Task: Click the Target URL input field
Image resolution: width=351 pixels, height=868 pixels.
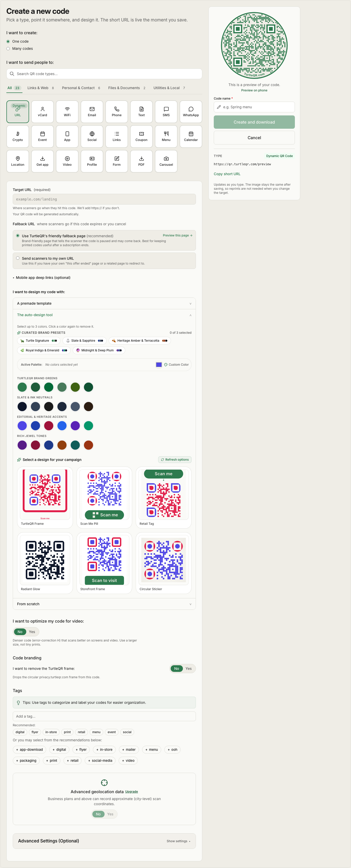Action: tap(104, 199)
